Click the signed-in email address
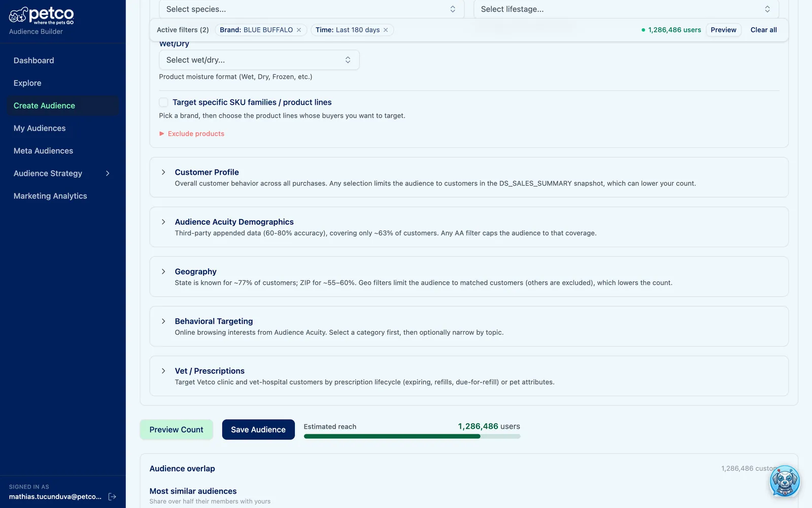The image size is (812, 508). pos(55,497)
